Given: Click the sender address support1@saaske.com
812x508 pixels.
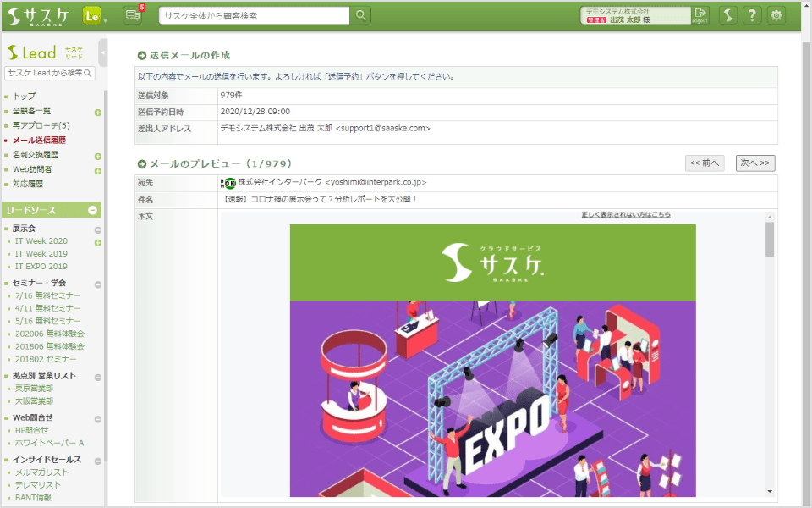Looking at the screenshot, I should tap(382, 128).
